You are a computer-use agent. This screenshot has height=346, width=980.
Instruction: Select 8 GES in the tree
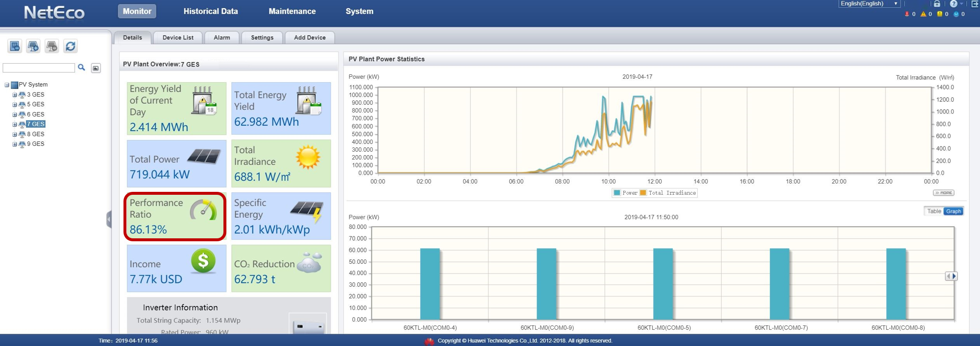(x=35, y=134)
